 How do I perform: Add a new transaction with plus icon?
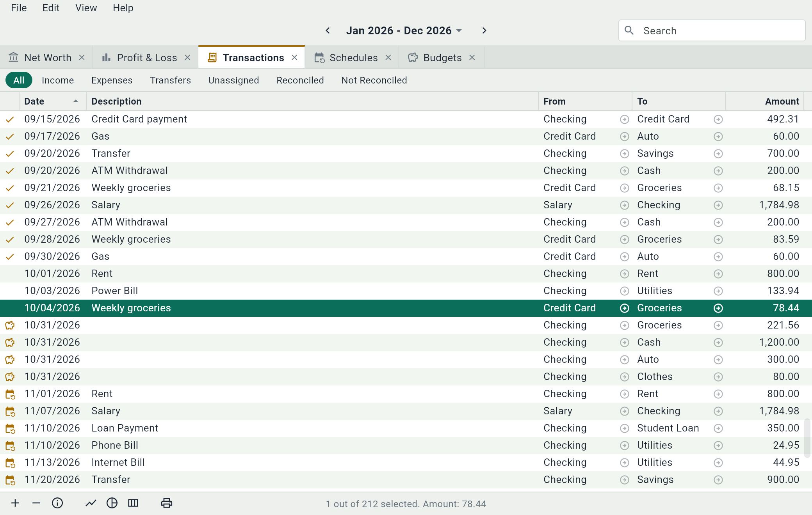15,503
